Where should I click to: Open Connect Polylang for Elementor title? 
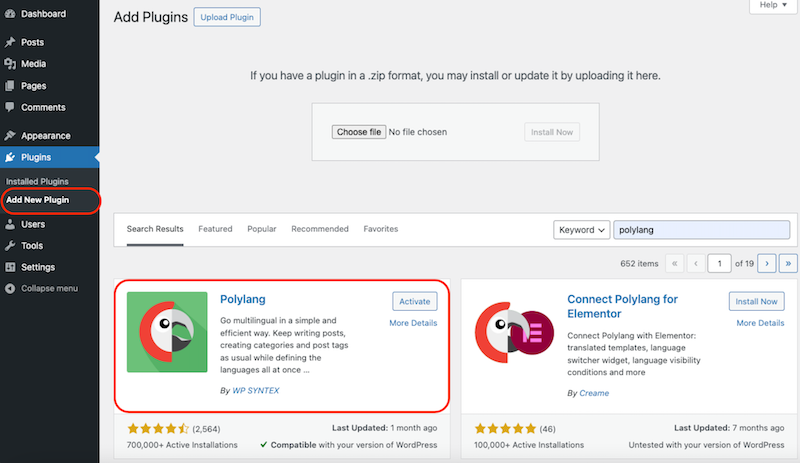[622, 306]
